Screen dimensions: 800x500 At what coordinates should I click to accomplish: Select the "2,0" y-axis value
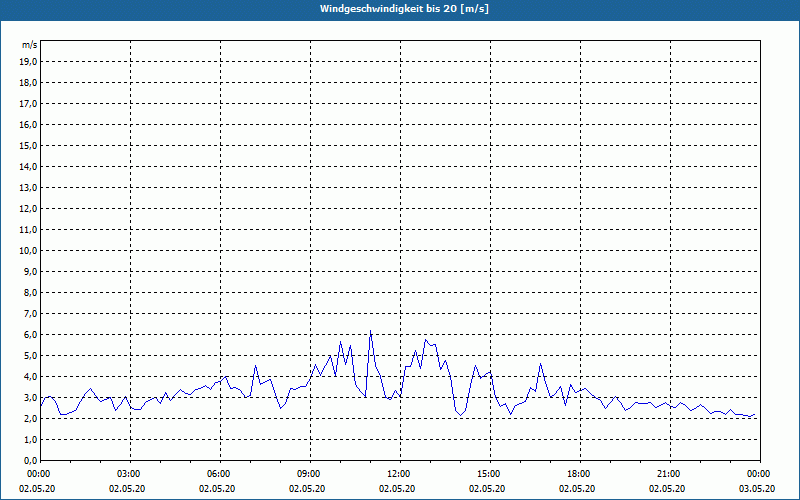[30, 418]
